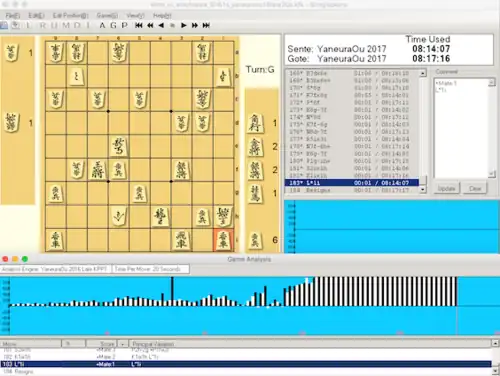Viewport: 500px width, 376px height.
Task: Open the Game menu
Action: click(x=107, y=15)
